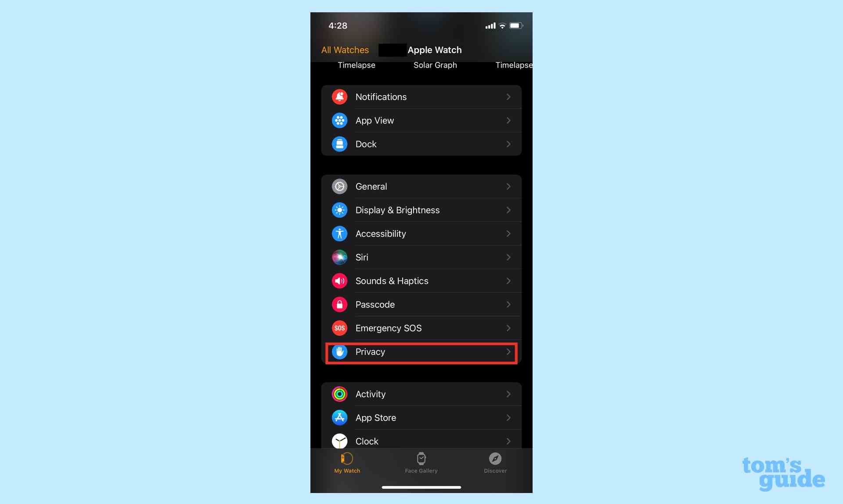The image size is (843, 504).
Task: Tap the Solar Graph watch face
Action: [435, 65]
